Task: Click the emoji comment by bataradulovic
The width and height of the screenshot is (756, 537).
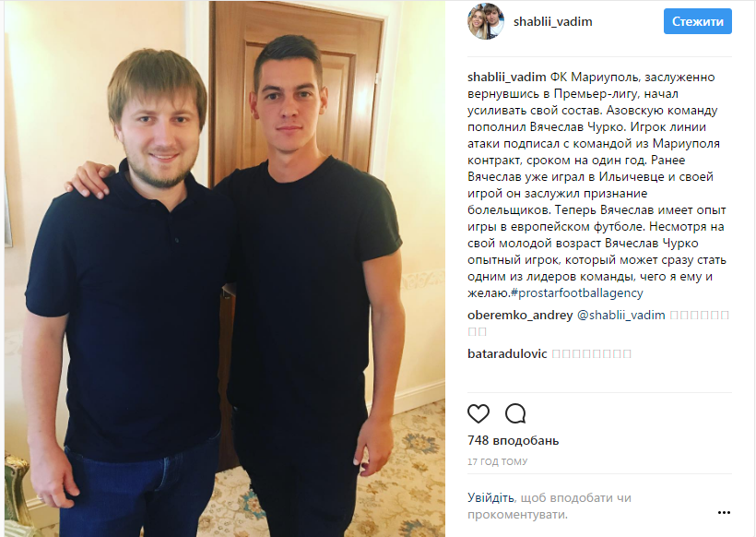Action: click(x=591, y=353)
